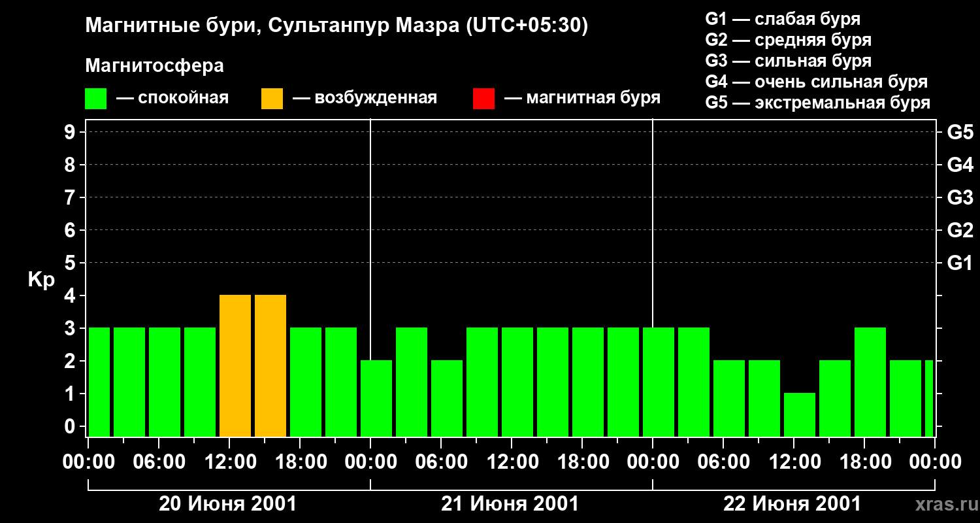Viewport: 980px width, 523px height.
Task: Click the Kp 1 bar at 12:00 on 22 June
Action: coord(800,414)
